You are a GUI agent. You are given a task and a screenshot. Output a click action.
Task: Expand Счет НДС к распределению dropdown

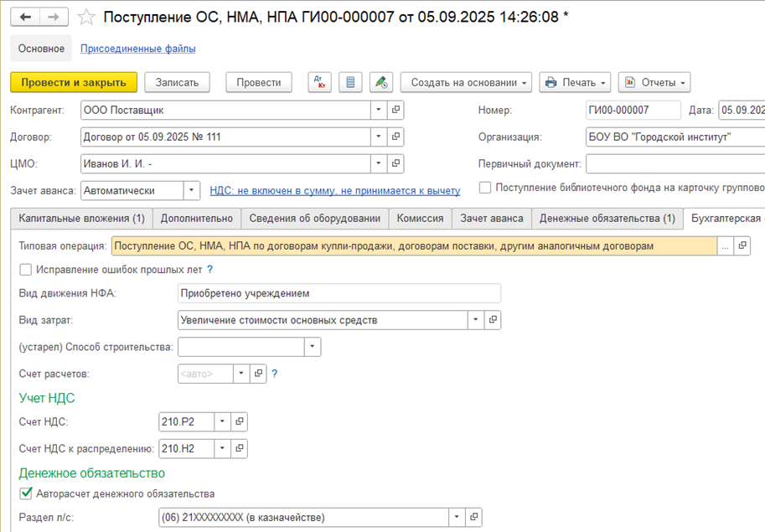(222, 448)
